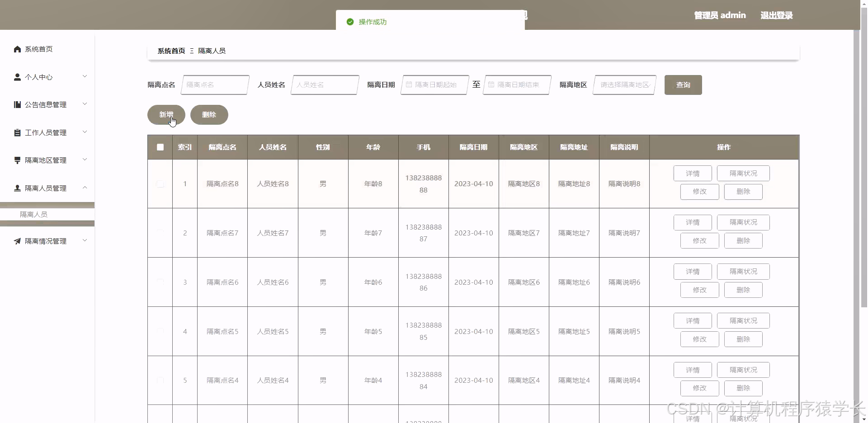Click 隔离状况 for row 隔离点名8
The width and height of the screenshot is (868, 423).
743,174
